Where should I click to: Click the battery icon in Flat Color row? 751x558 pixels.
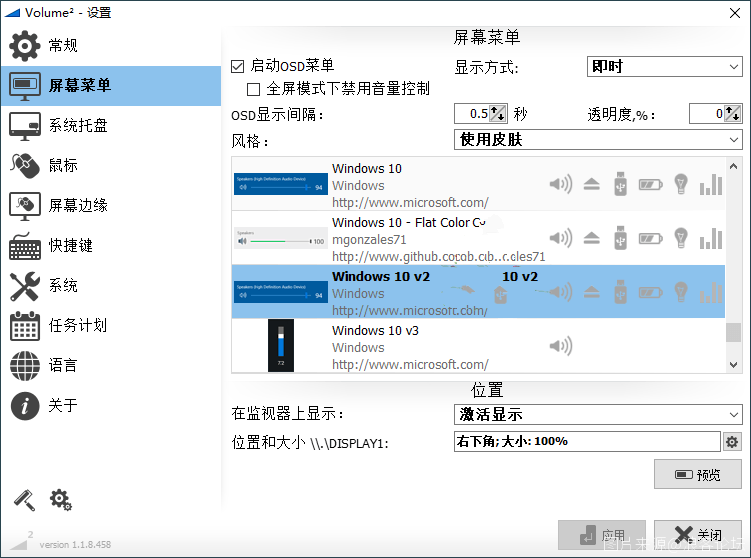pyautogui.click(x=650, y=239)
